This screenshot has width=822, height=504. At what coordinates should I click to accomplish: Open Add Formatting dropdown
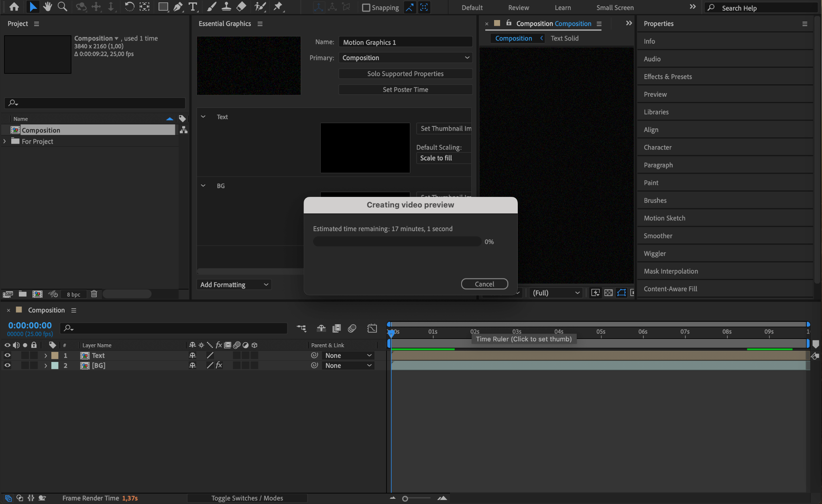(234, 285)
